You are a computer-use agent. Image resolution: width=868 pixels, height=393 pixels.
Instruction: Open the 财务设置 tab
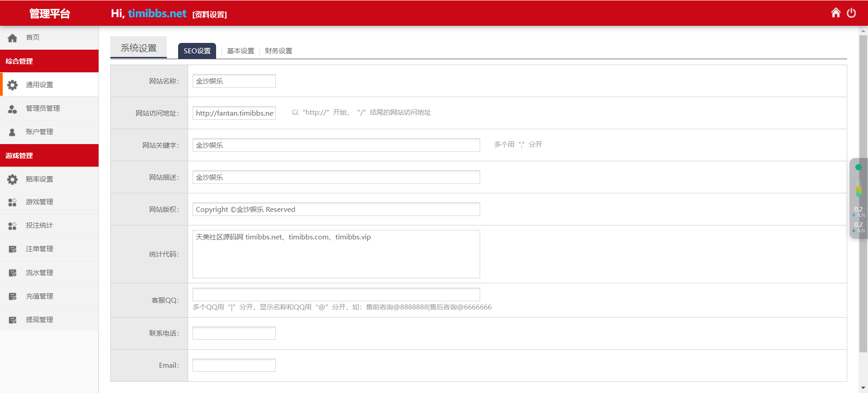click(x=278, y=51)
